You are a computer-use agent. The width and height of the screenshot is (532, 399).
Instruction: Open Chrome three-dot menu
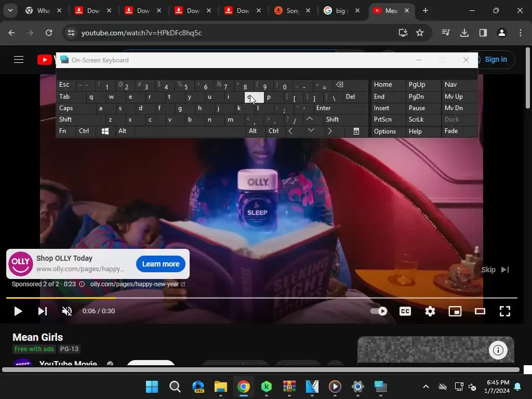click(520, 33)
